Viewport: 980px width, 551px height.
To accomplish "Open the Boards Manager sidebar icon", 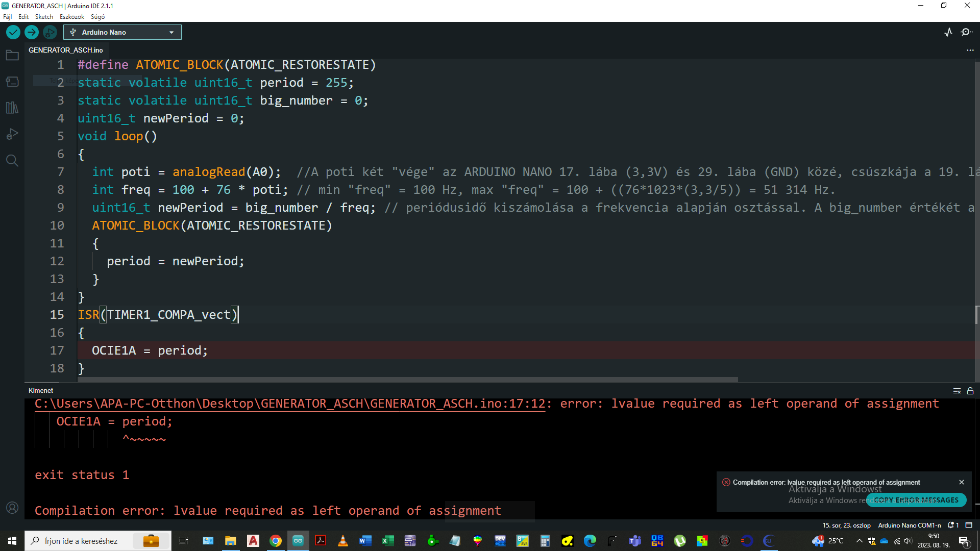I will pyautogui.click(x=12, y=82).
